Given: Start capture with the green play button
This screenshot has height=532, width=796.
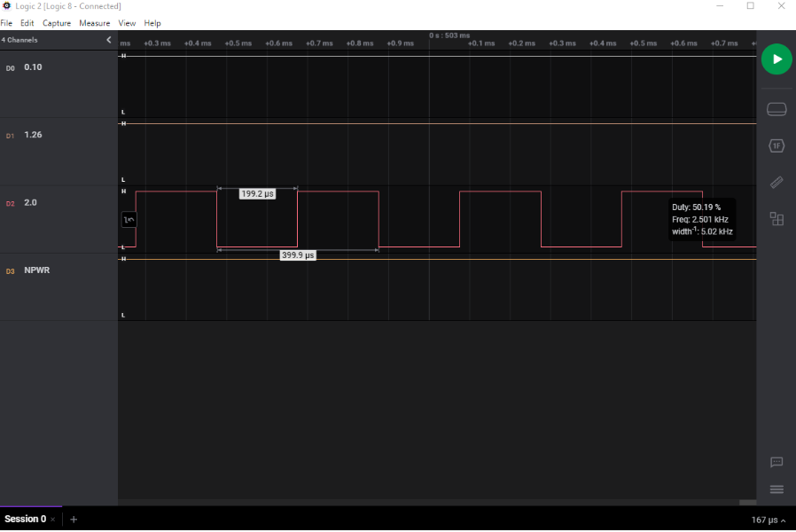Looking at the screenshot, I should click(776, 59).
